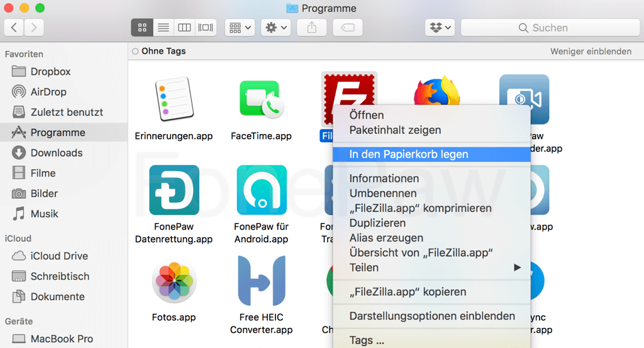Screen dimensions: 644x348
Task: Choose Duplizieren in context menu
Action: [x=431, y=223]
